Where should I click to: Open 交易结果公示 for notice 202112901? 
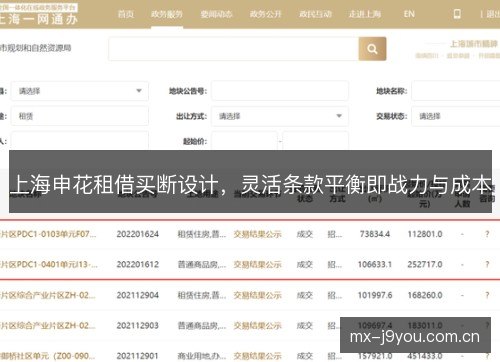257,356
